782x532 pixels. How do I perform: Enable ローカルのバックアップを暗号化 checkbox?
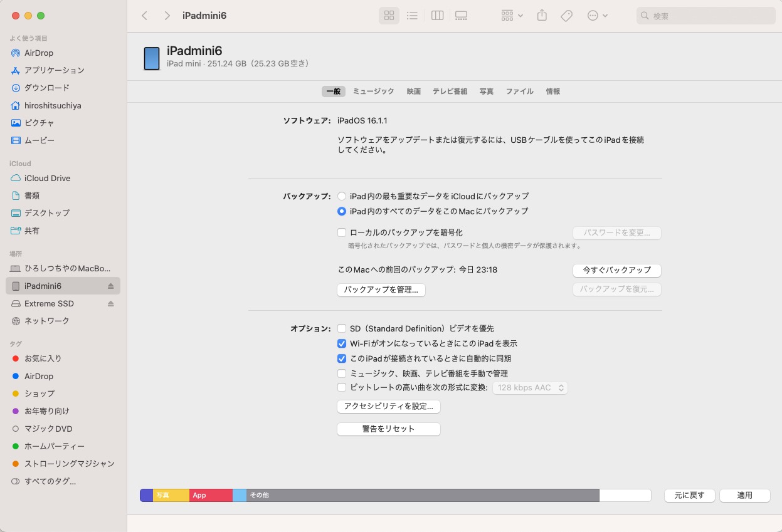click(x=342, y=232)
